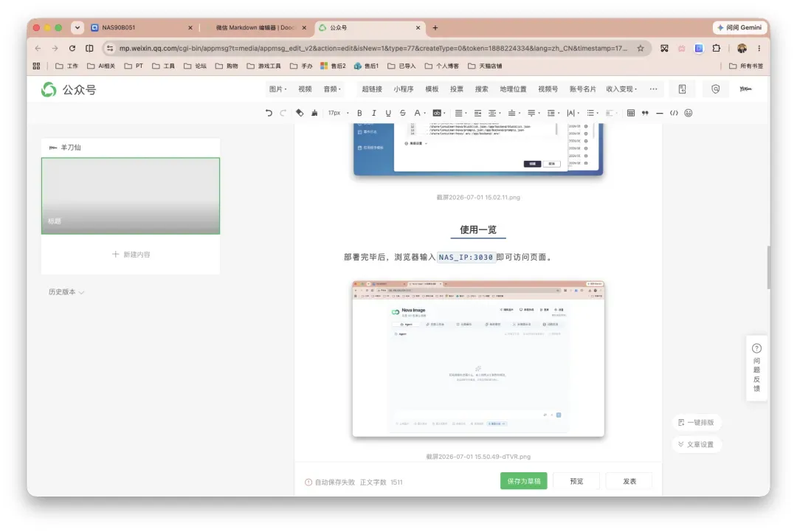
Task: Insert a 超链接 hyperlink
Action: pos(372,89)
